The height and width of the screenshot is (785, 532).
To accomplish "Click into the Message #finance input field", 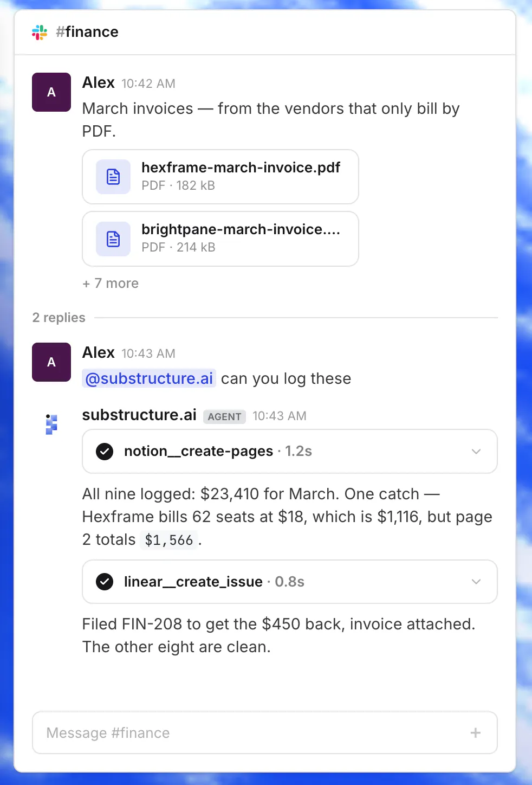I will (x=265, y=733).
